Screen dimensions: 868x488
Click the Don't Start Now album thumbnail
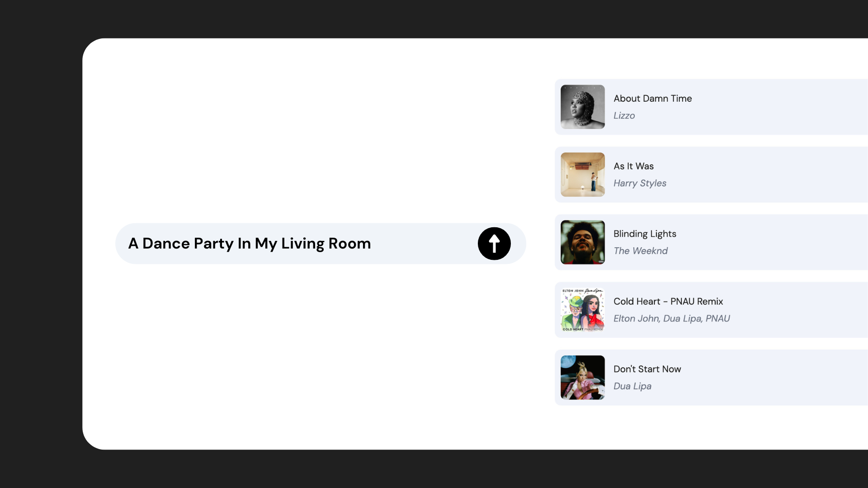[583, 377]
